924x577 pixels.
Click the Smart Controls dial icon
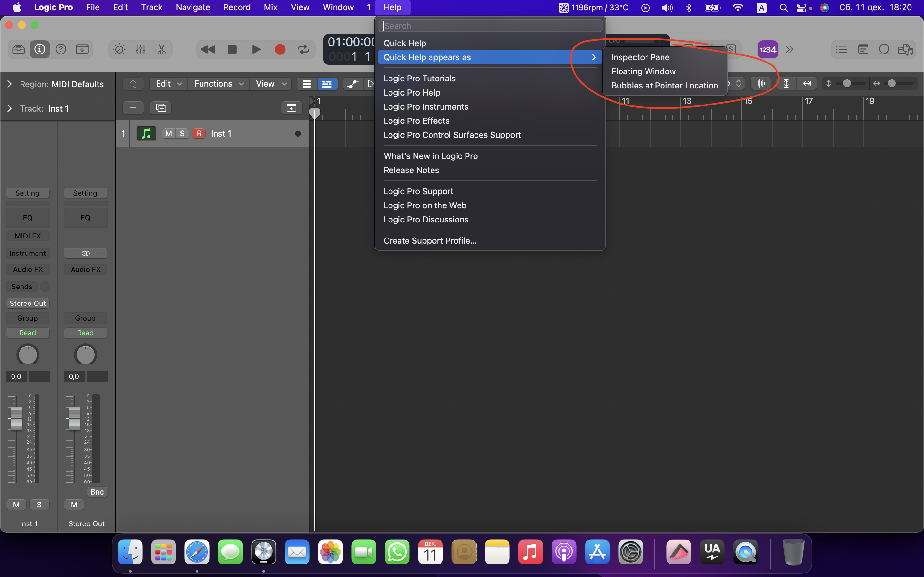click(x=119, y=49)
